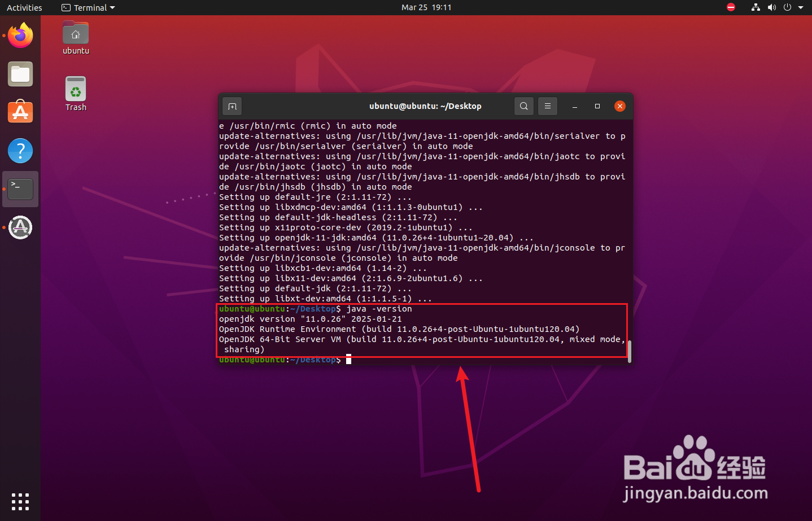
Task: Click '/usr/bin/rmic (rmic) in auto mode' line
Action: pos(308,126)
